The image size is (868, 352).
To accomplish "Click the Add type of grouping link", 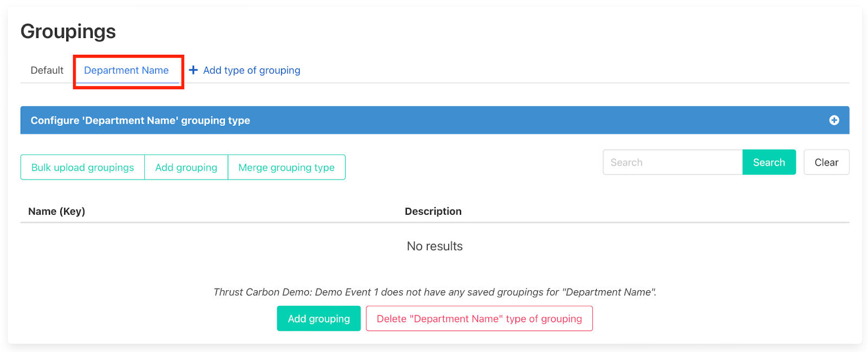I will click(251, 71).
